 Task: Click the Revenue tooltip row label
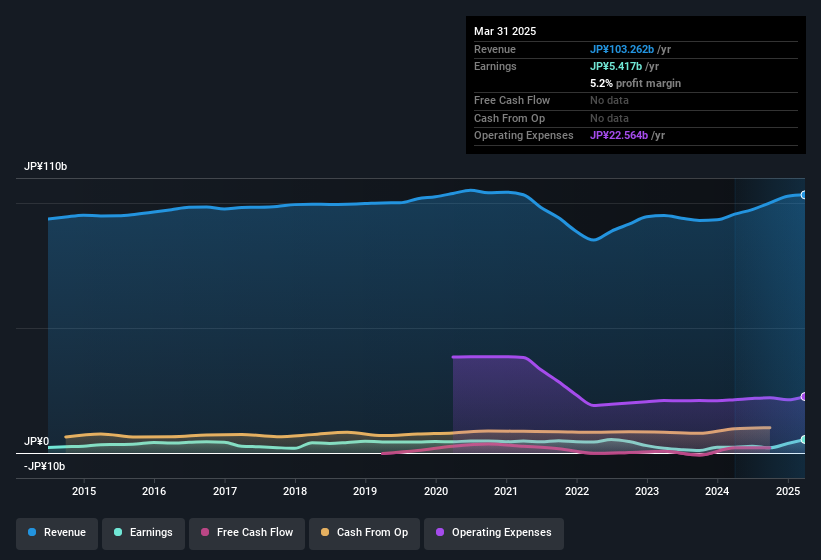tap(495, 49)
